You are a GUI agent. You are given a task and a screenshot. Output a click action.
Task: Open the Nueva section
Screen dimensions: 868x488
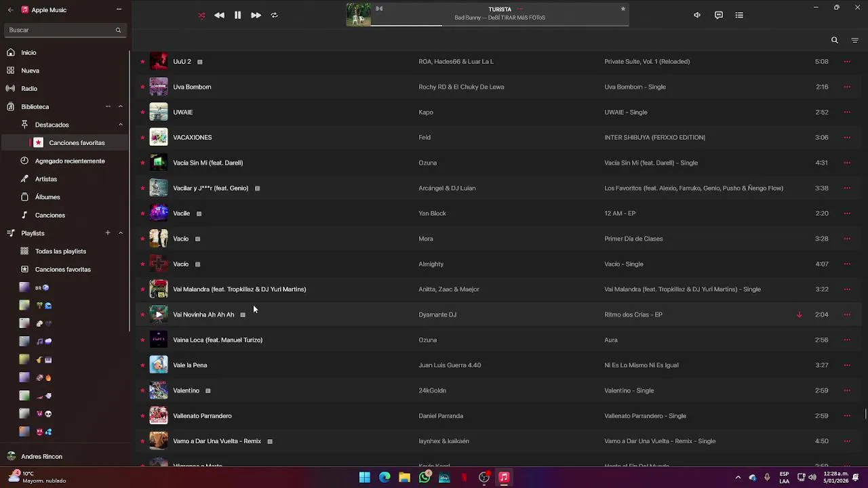(x=30, y=70)
